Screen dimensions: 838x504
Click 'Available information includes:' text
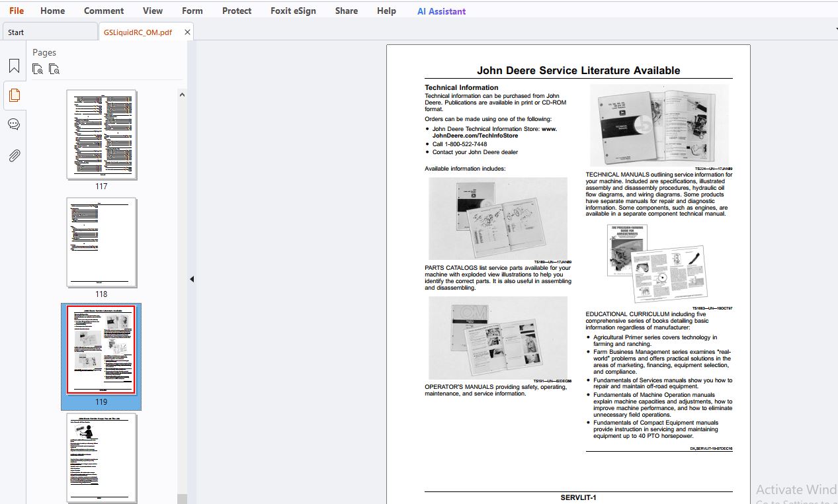[x=465, y=169]
